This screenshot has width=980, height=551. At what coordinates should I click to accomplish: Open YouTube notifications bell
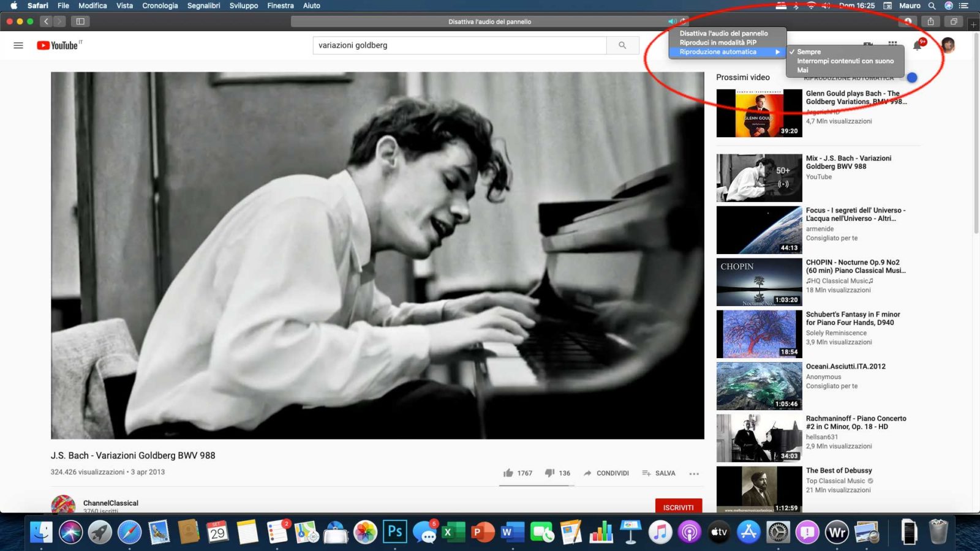[917, 45]
